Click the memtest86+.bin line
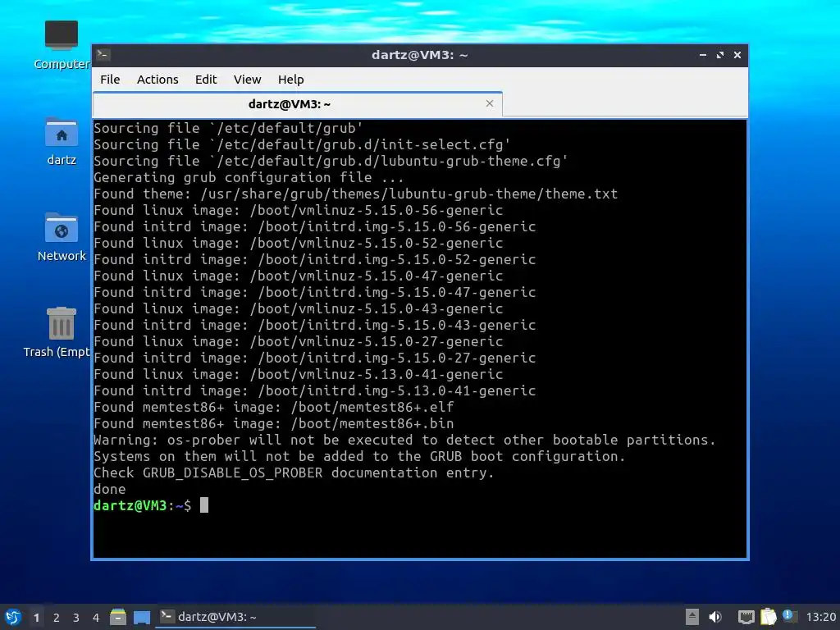The image size is (840, 630). click(x=274, y=423)
